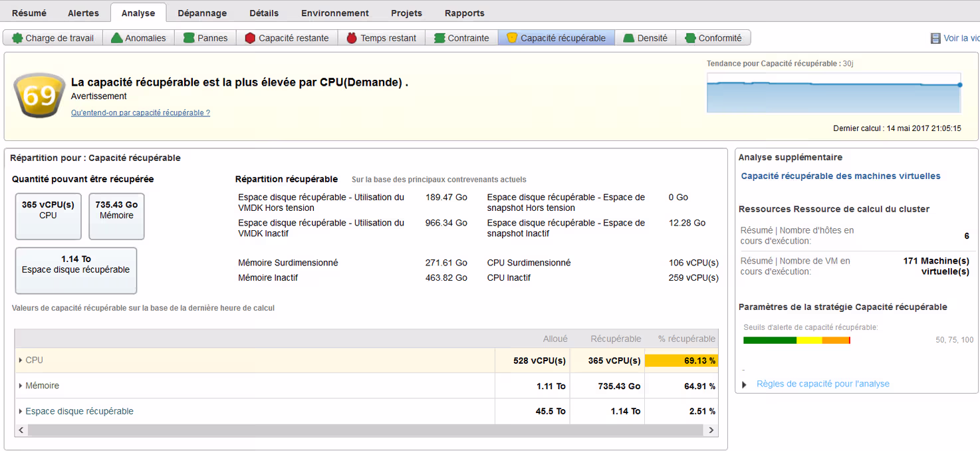Click the Charge de travail badge icon
980x451 pixels.
[17, 38]
